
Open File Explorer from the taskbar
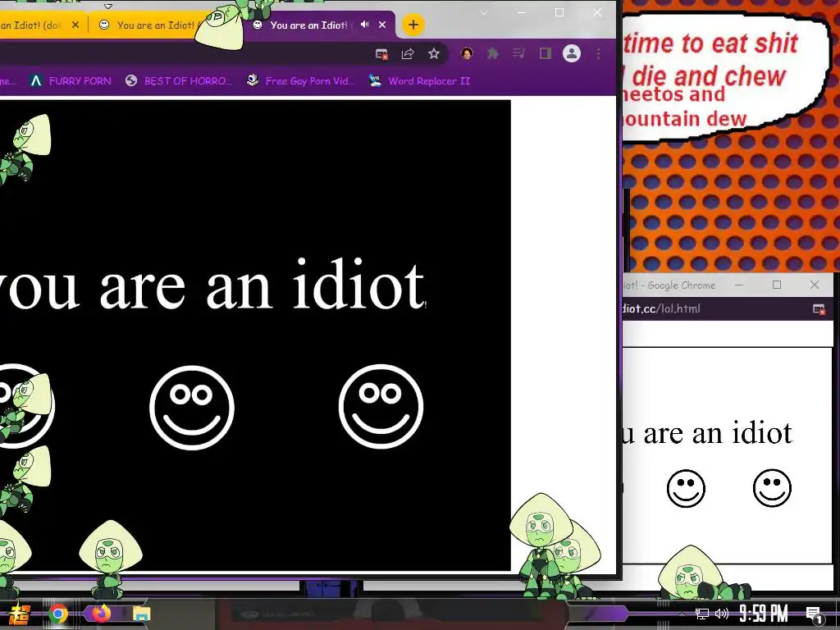coord(141,614)
